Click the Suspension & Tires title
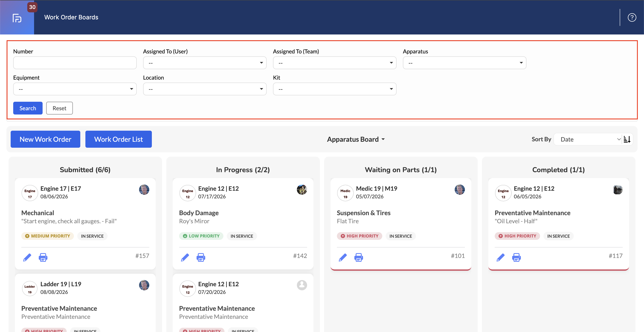644x332 pixels. [364, 213]
